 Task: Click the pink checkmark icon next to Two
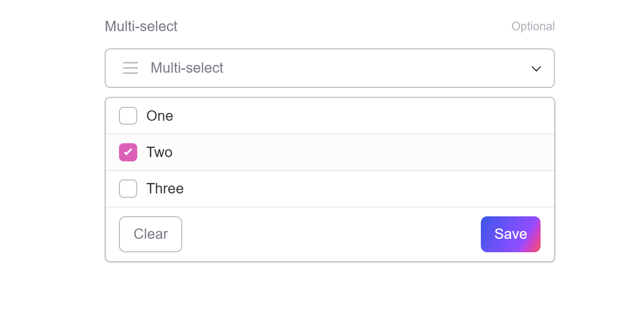[x=128, y=152]
